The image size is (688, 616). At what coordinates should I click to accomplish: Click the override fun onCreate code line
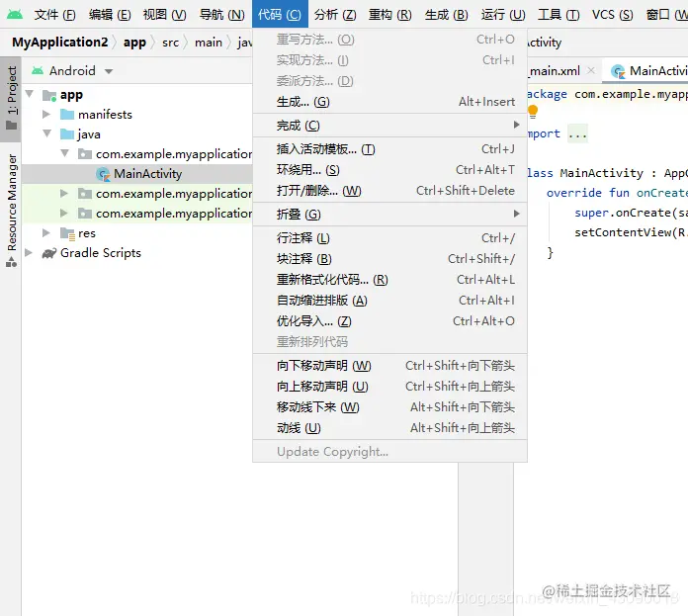[x=617, y=193]
